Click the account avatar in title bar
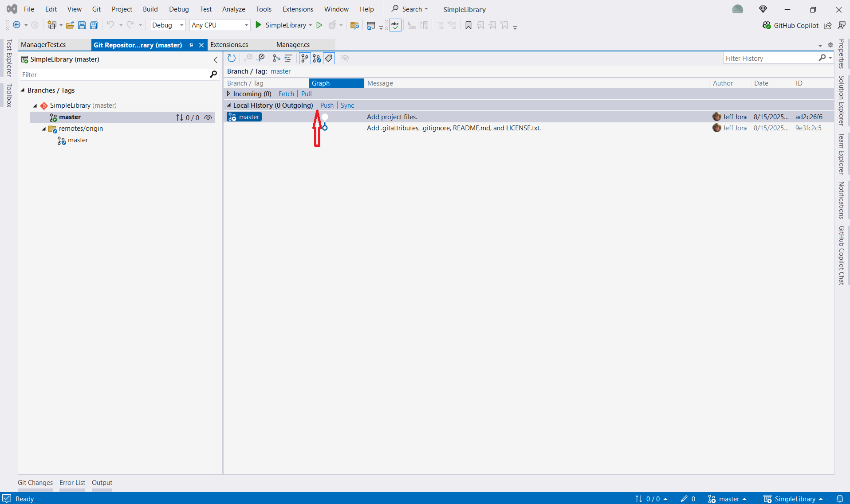Image resolution: width=850 pixels, height=504 pixels. [x=738, y=9]
